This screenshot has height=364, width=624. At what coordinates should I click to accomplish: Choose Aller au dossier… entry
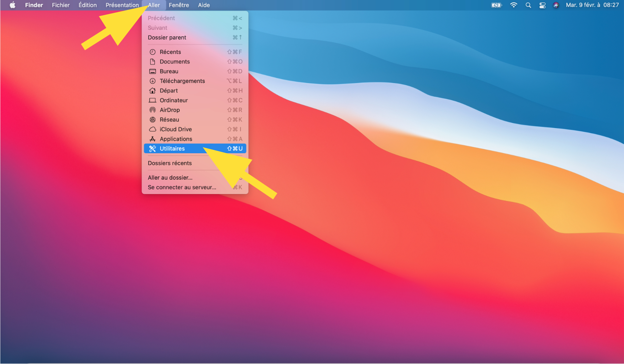pos(195,177)
